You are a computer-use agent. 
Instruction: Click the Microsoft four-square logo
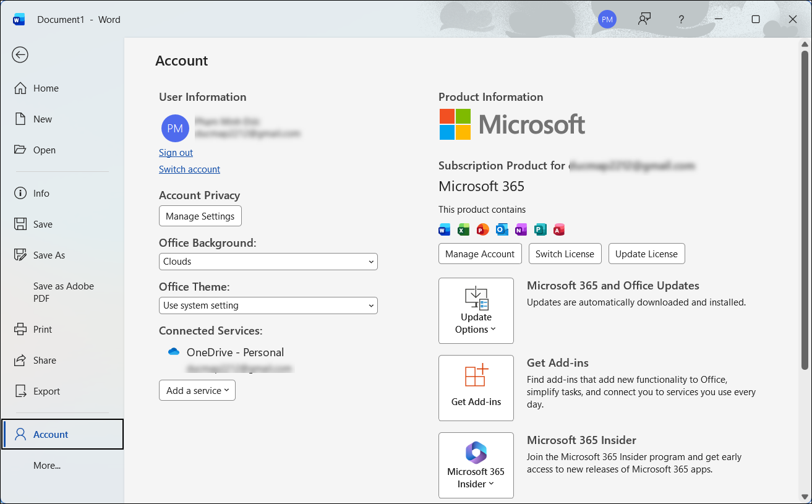pyautogui.click(x=455, y=124)
